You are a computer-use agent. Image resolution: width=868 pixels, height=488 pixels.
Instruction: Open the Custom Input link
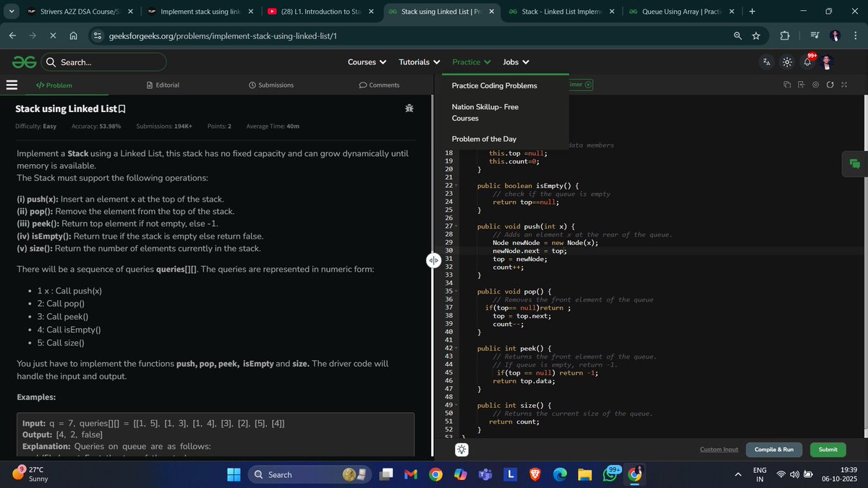coord(719,450)
